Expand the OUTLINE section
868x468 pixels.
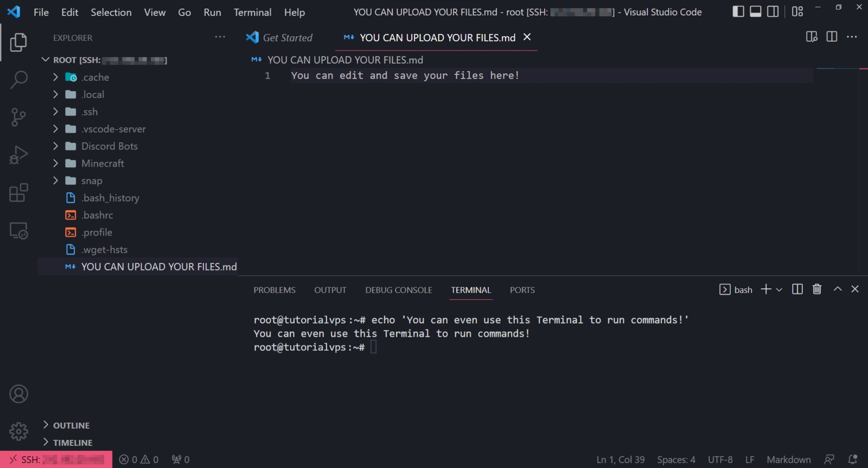pyautogui.click(x=71, y=426)
